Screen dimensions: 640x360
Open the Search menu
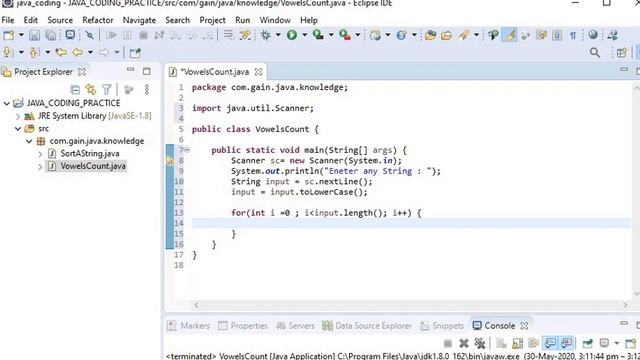178,20
